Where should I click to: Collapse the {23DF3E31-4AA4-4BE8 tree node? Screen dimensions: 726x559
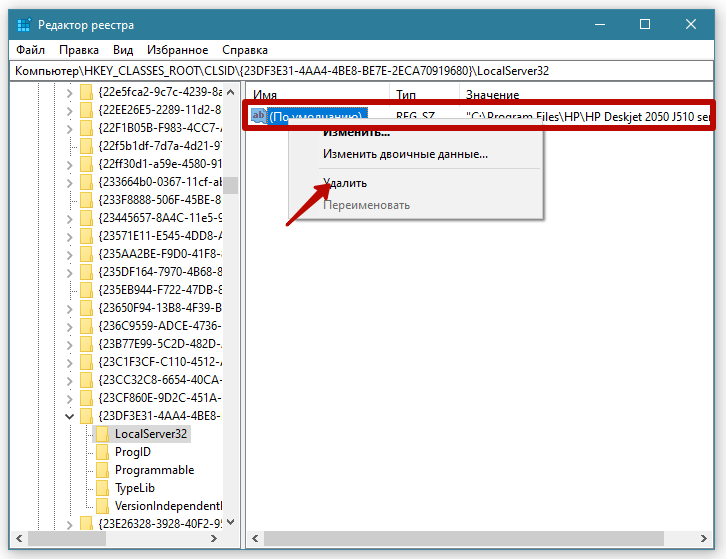click(69, 416)
